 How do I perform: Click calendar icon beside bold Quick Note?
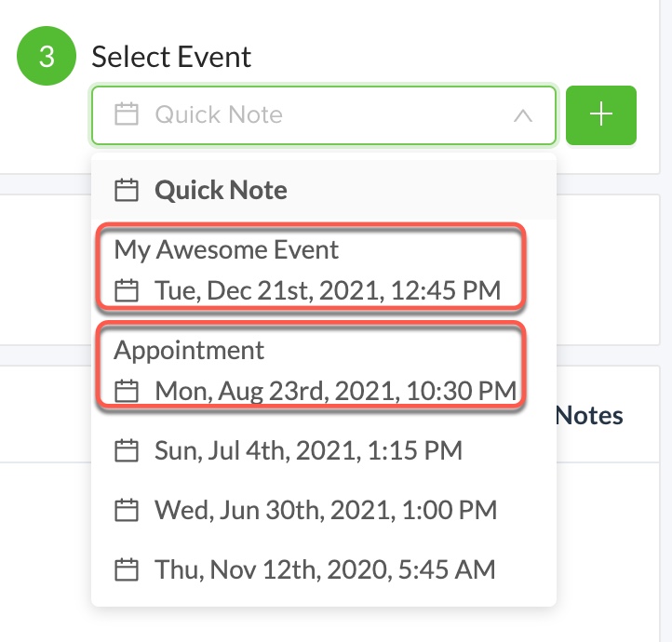[x=126, y=191]
